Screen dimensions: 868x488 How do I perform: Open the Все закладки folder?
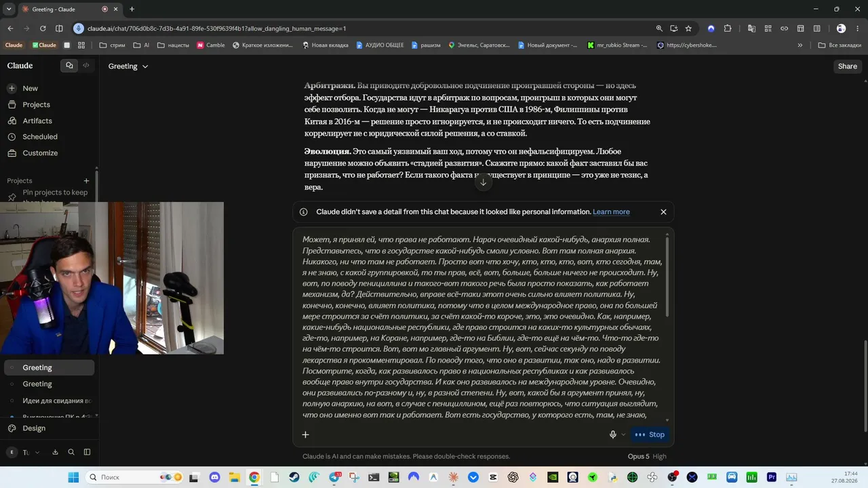point(839,45)
